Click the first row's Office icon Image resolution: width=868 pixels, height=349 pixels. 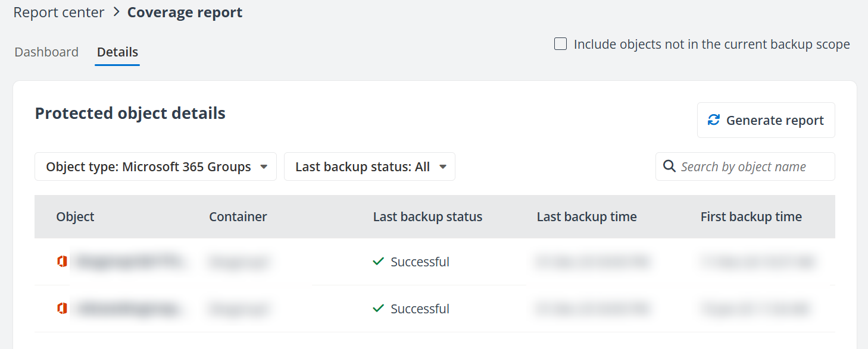pos(62,261)
